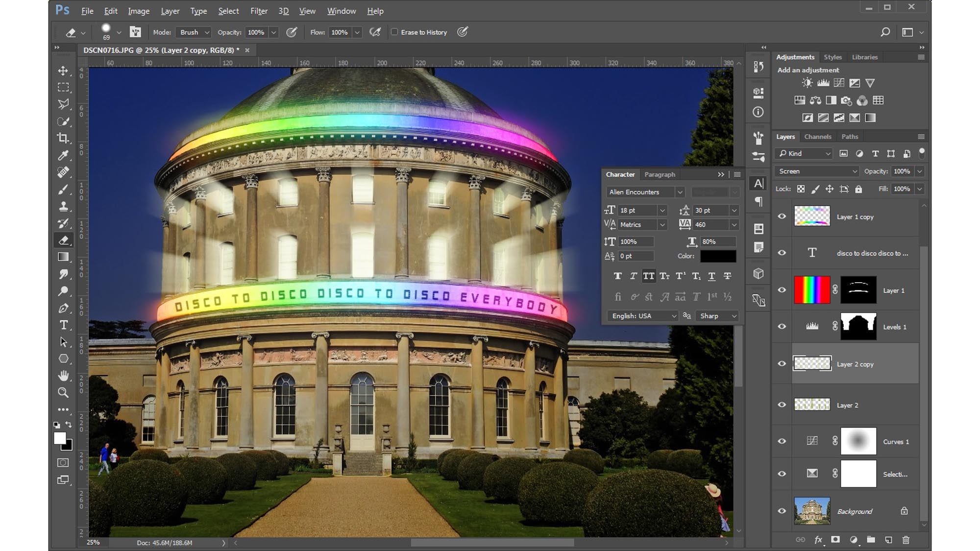Enable Erase to History checkbox
980x551 pixels.
pos(394,32)
